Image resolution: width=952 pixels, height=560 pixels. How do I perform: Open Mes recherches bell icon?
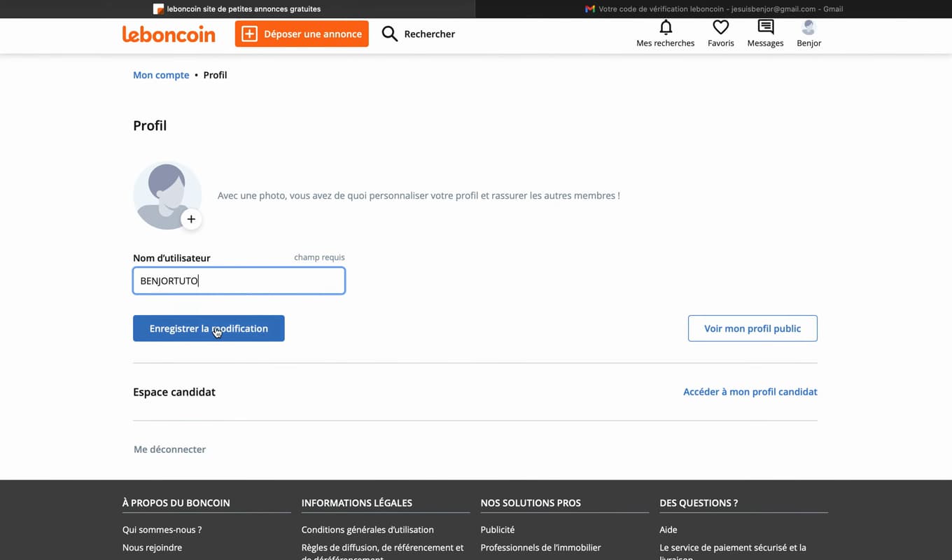[666, 27]
